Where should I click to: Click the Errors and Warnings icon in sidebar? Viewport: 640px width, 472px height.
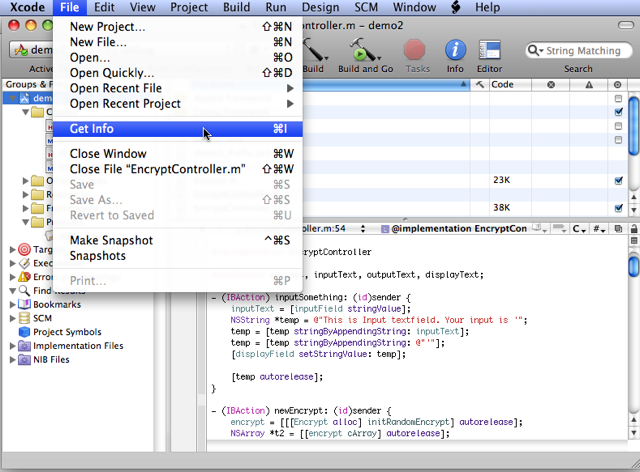(24, 277)
